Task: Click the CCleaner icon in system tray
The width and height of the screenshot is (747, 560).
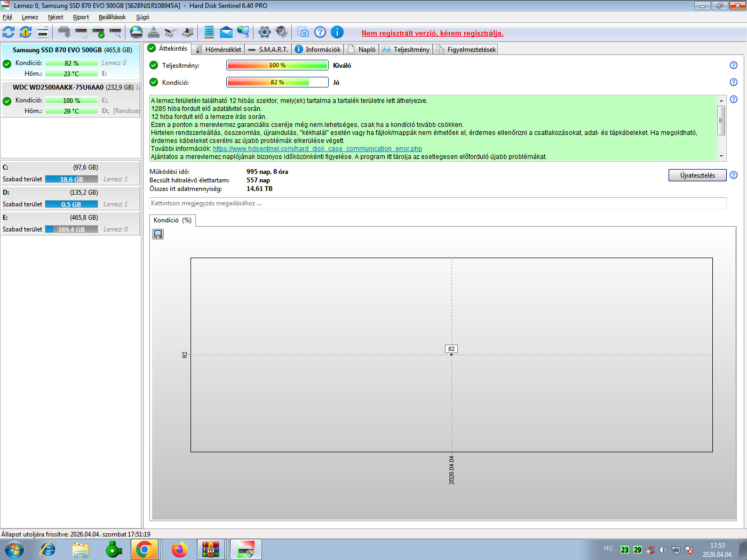Action: coord(650,550)
